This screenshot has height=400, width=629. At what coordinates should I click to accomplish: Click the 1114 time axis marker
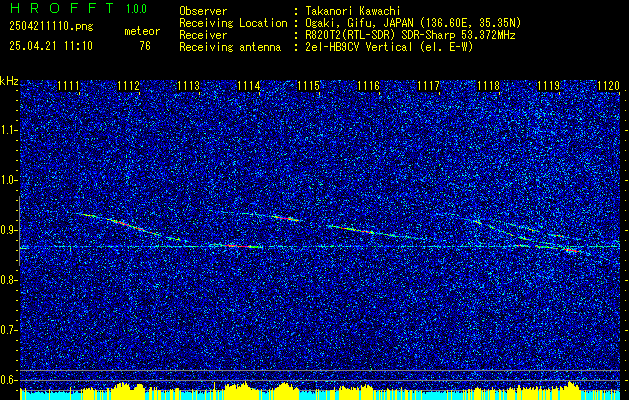[x=249, y=86]
